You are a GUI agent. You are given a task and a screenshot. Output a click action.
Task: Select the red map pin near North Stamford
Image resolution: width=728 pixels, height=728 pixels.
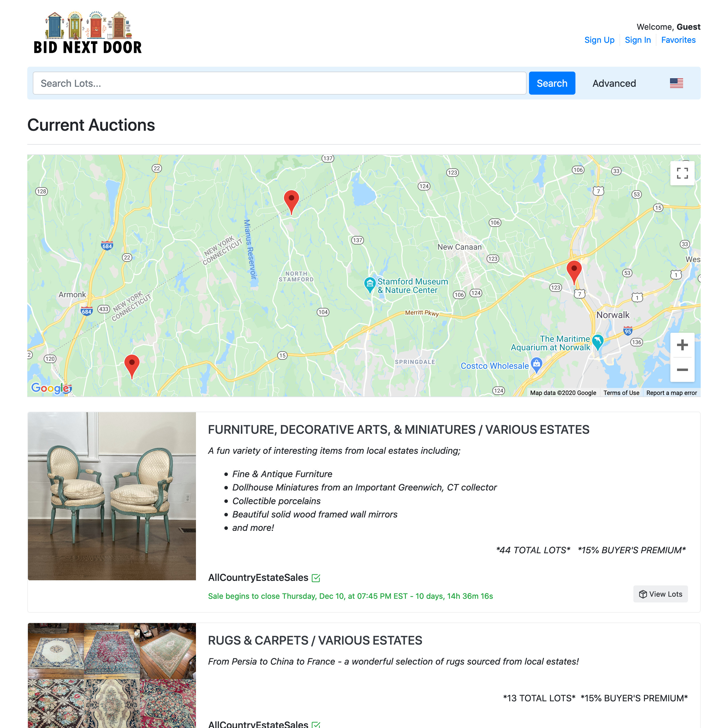[x=291, y=202]
